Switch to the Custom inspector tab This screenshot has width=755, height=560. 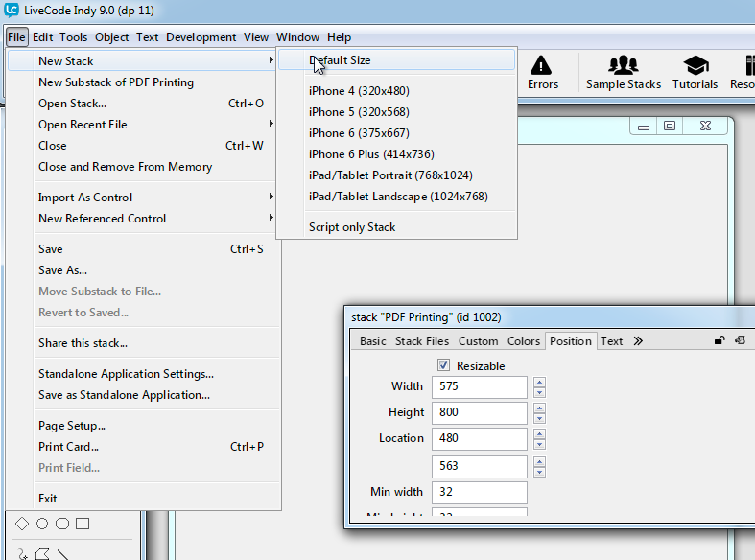pyautogui.click(x=478, y=341)
